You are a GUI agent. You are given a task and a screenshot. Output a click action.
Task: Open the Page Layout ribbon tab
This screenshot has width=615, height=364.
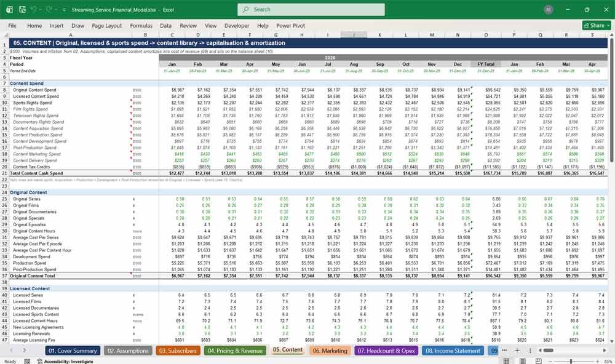click(106, 25)
